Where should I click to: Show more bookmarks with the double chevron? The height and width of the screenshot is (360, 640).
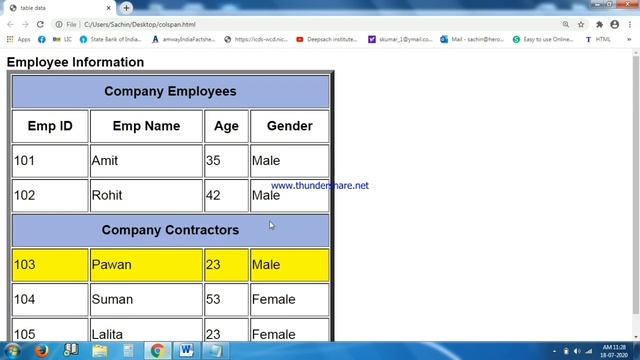pyautogui.click(x=629, y=39)
